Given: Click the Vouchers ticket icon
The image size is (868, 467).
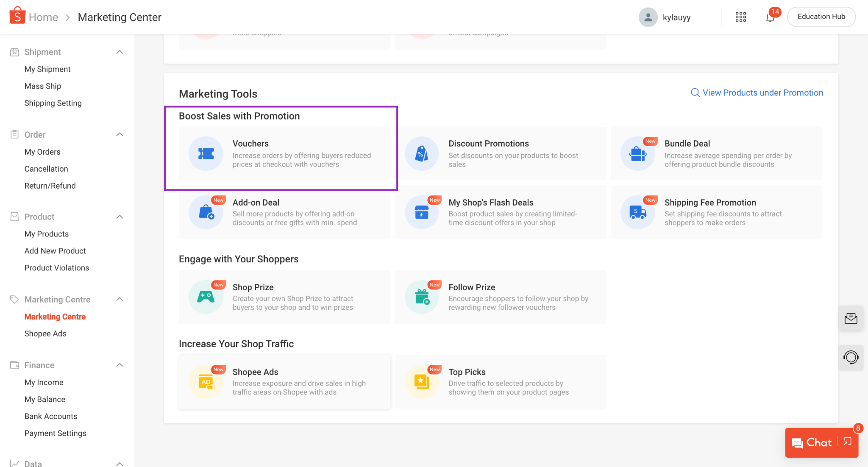Looking at the screenshot, I should click(206, 153).
